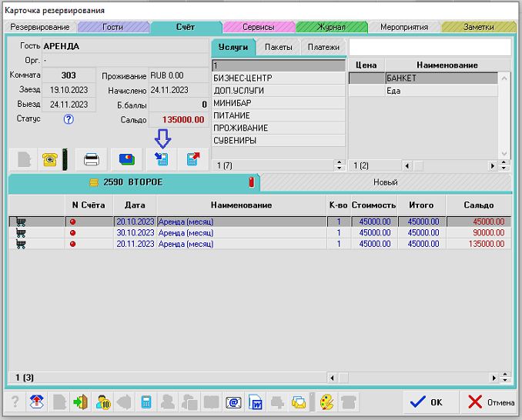The image size is (522, 420).
Task: Click the search field above the price list
Action: 429,47
